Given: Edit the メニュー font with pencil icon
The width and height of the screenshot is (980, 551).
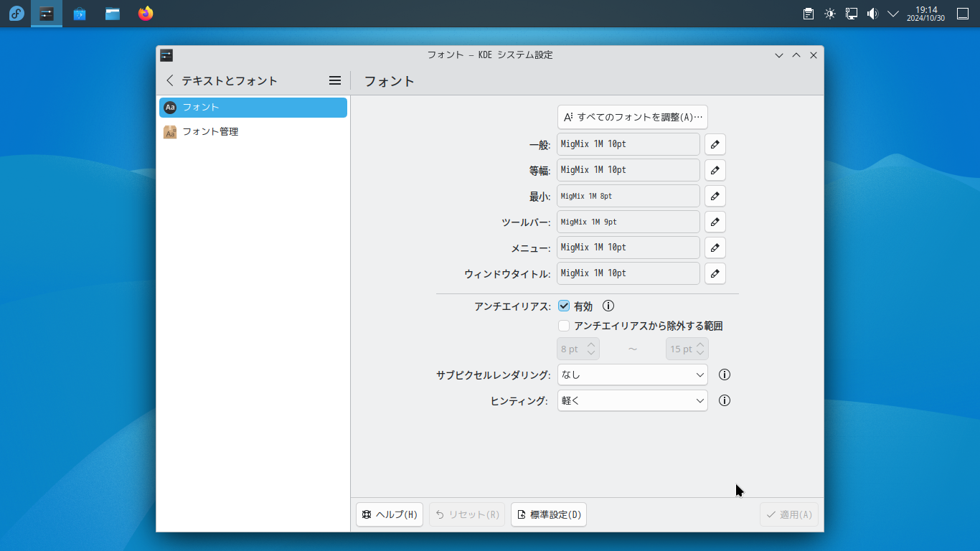Looking at the screenshot, I should 715,248.
